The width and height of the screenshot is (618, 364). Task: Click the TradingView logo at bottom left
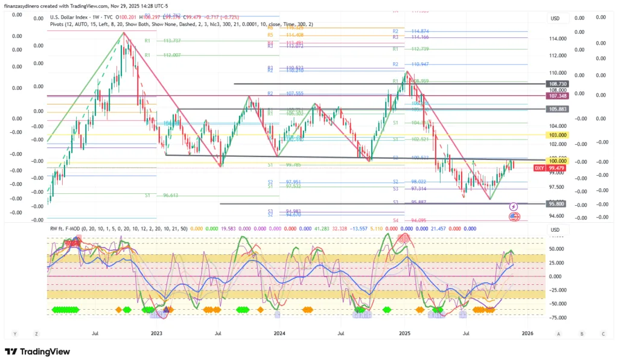pos(37,351)
